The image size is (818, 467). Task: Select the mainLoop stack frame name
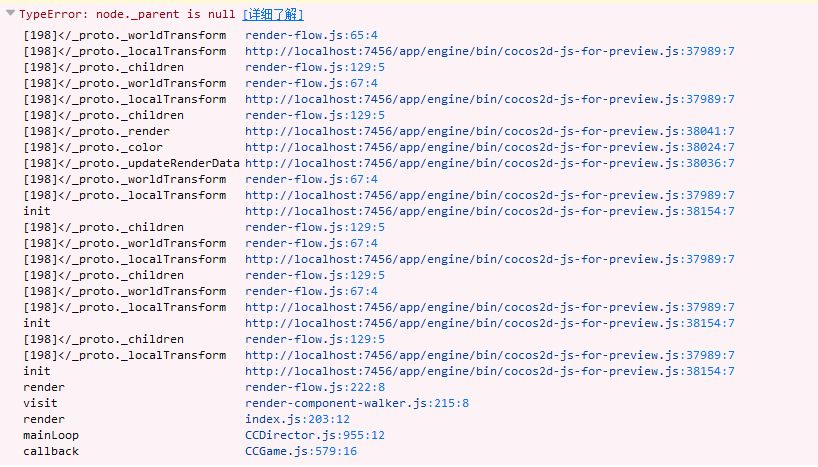[51, 435]
